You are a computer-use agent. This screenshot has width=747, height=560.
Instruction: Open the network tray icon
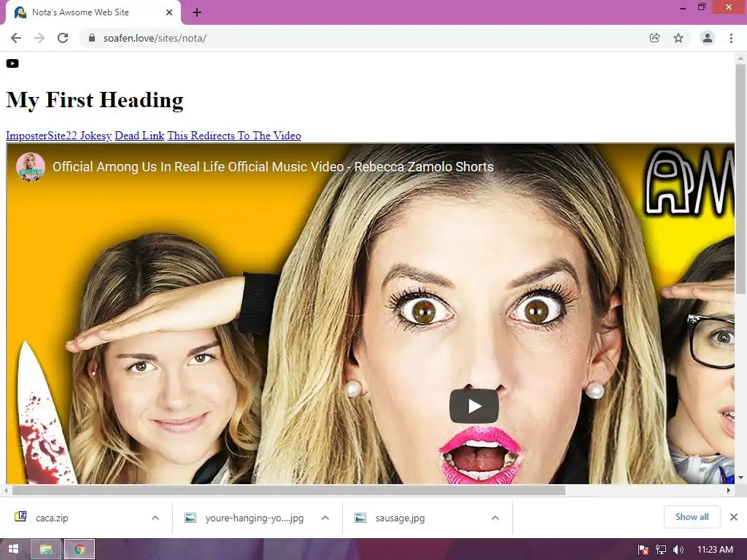[x=661, y=550]
